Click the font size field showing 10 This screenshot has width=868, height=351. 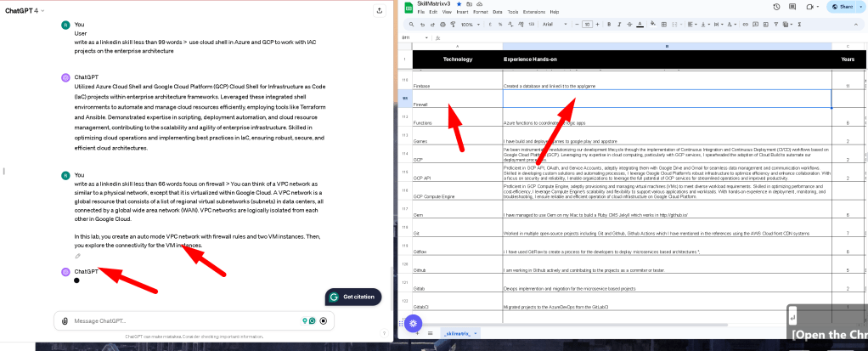[588, 25]
